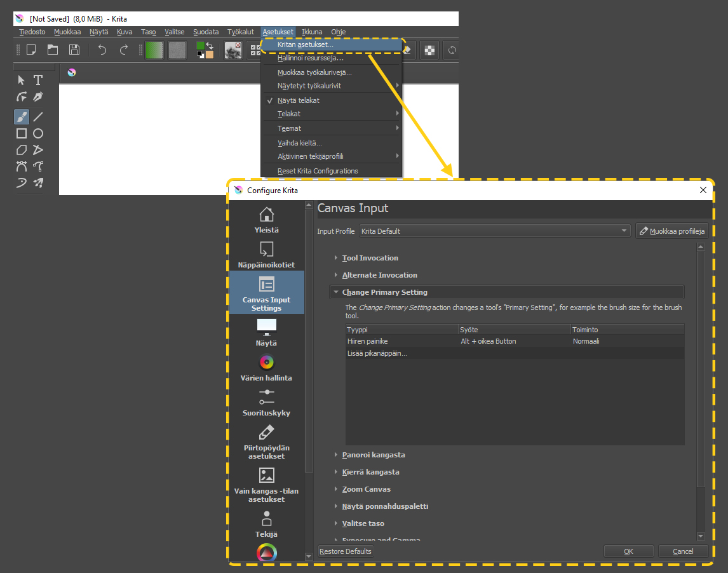Image resolution: width=728 pixels, height=573 pixels.
Task: Open Aktiivinen tekijäprofiili submenu
Action: click(332, 156)
